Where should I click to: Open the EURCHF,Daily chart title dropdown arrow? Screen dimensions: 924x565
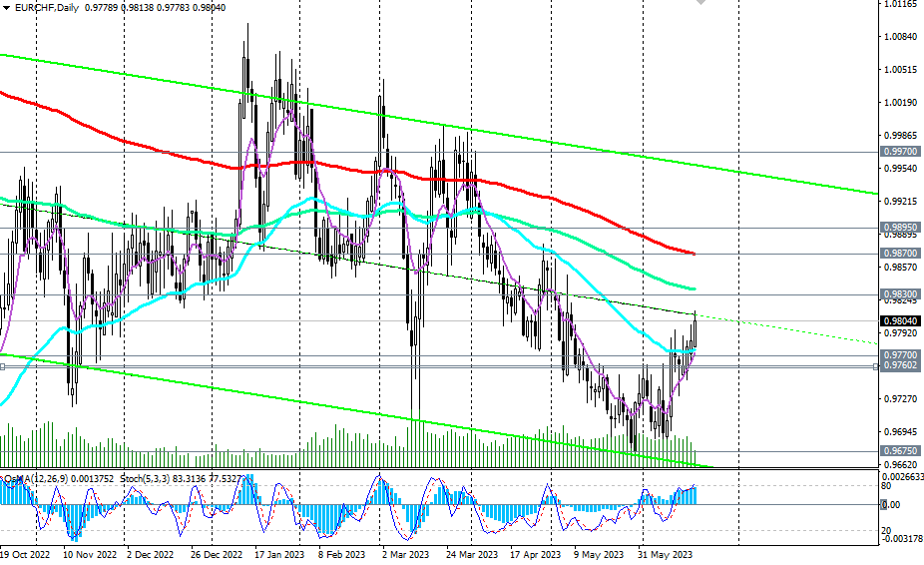click(x=6, y=8)
